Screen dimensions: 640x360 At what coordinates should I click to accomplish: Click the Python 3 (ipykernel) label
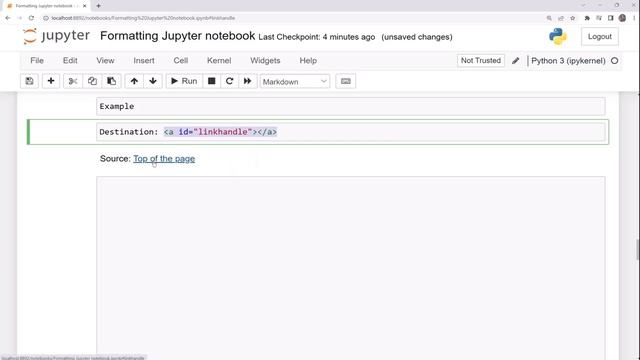coord(568,61)
